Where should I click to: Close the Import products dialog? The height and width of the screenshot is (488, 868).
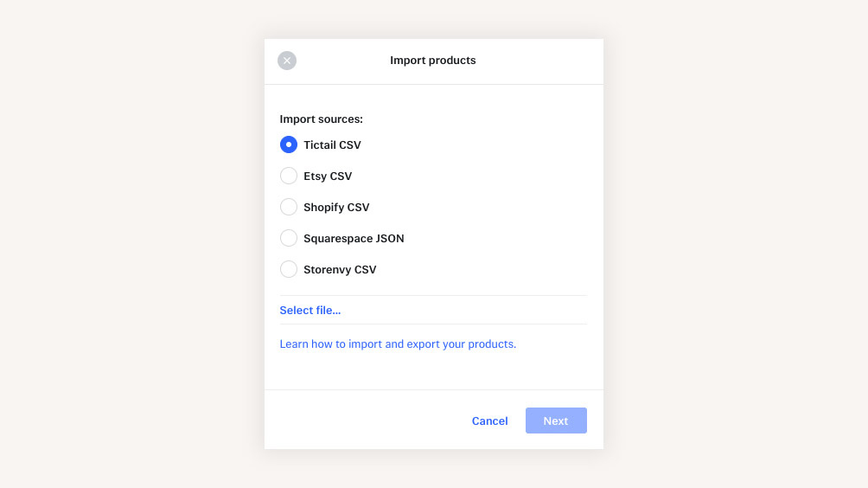(x=287, y=61)
